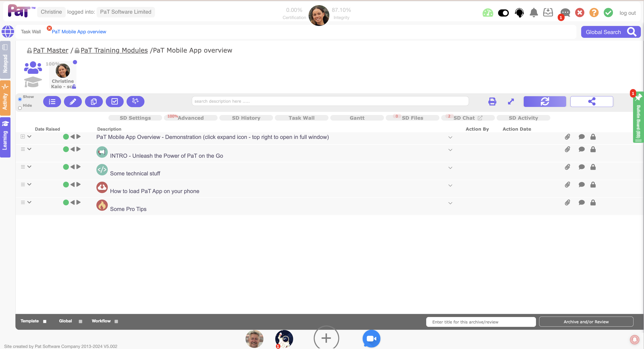644x349 pixels.
Task: Expand description dropdown for How to load row
Action: [x=450, y=185]
